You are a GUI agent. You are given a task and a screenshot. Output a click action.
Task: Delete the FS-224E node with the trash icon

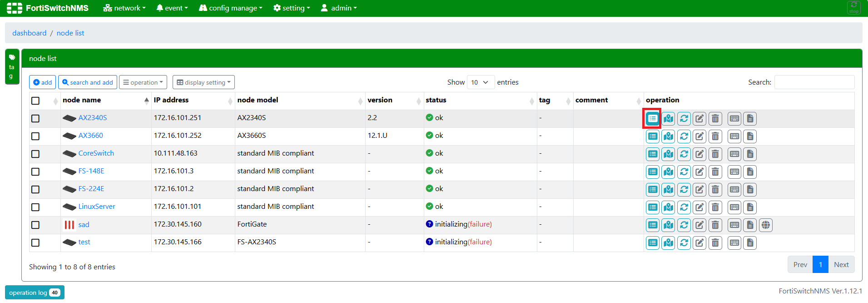click(715, 190)
